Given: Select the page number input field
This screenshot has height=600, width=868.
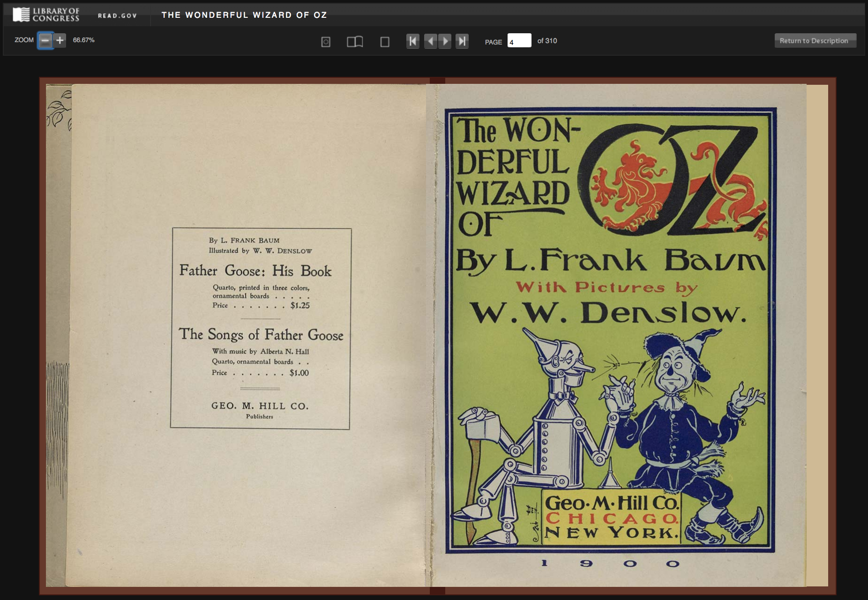Looking at the screenshot, I should tap(520, 41).
